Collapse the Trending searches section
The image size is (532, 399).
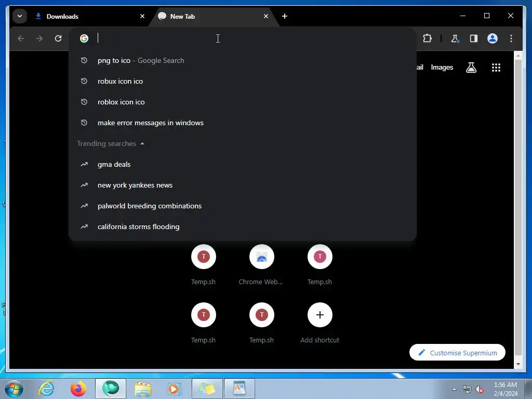coord(142,143)
